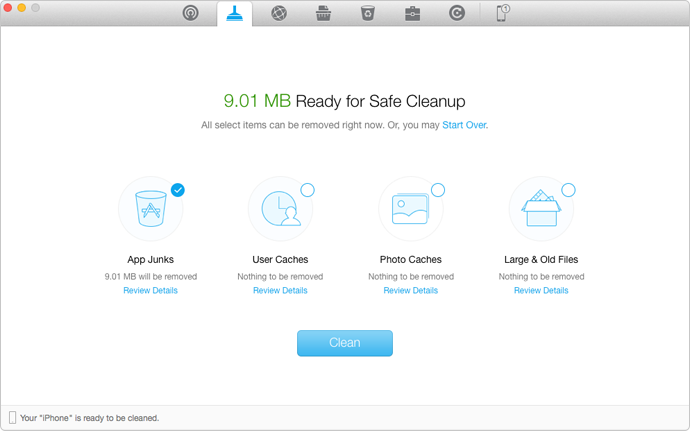Open the Internet Clean globe icon
690x431 pixels.
point(279,13)
